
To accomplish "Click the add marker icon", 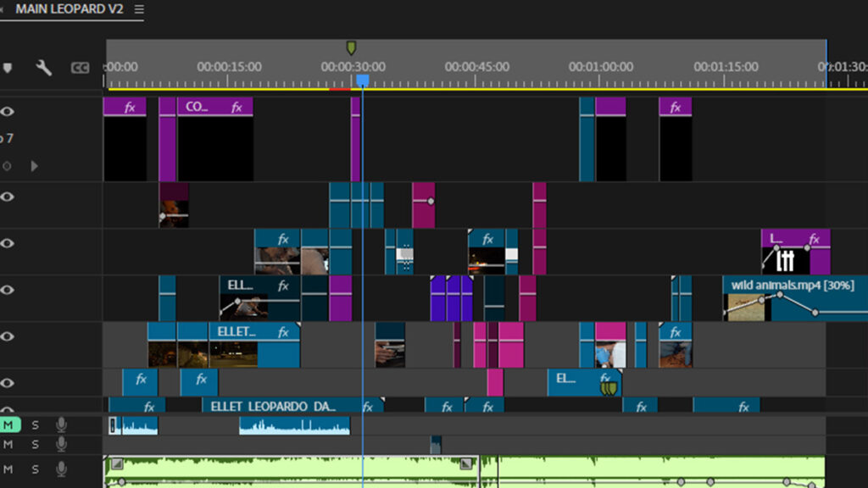I will (8, 68).
